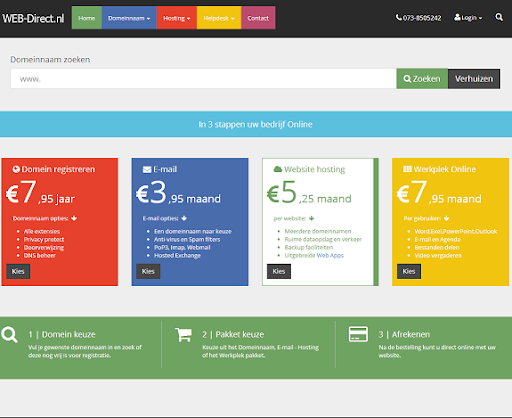512x418 pixels.
Task: Click the Verhuizen button
Action: tap(474, 79)
